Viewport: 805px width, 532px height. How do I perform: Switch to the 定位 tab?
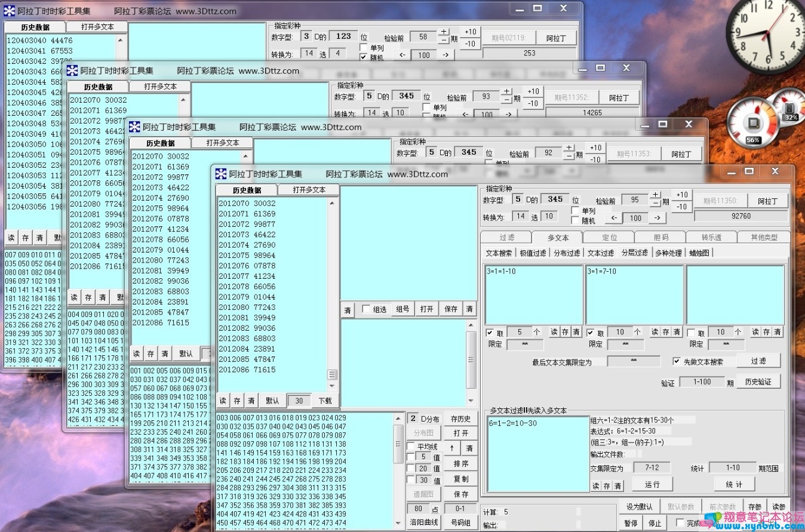609,237
